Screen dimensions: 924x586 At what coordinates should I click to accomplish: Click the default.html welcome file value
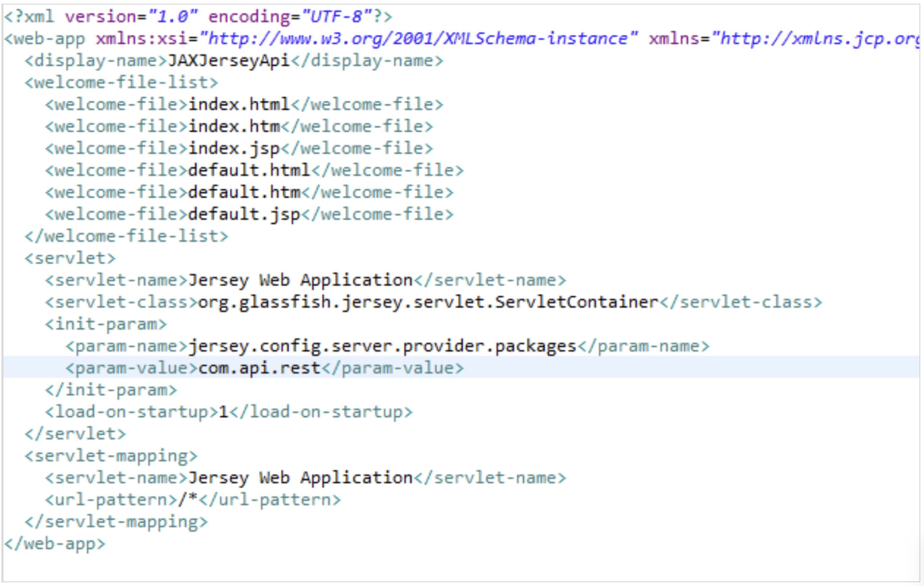[249, 170]
